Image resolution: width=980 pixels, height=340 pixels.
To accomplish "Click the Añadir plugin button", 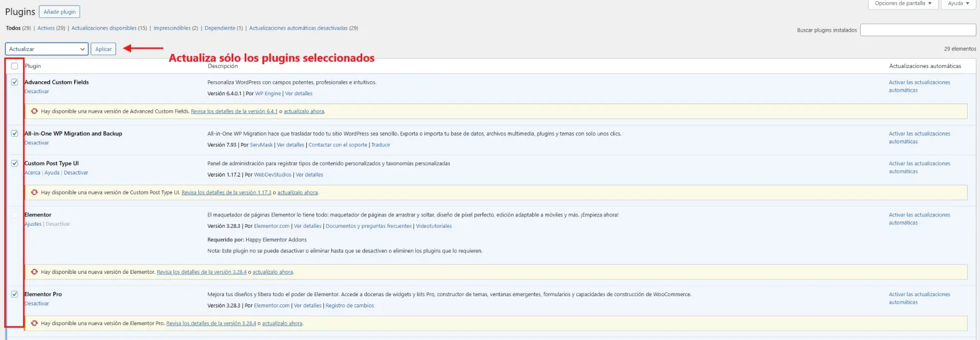I will click(60, 12).
